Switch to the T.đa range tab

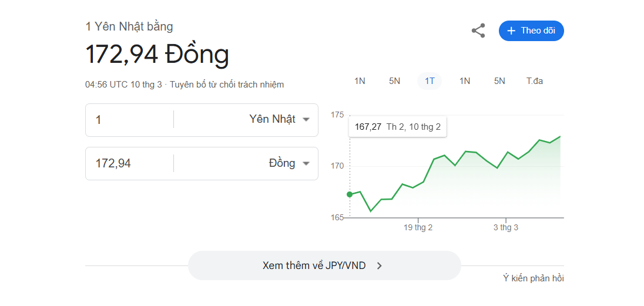[x=534, y=81]
